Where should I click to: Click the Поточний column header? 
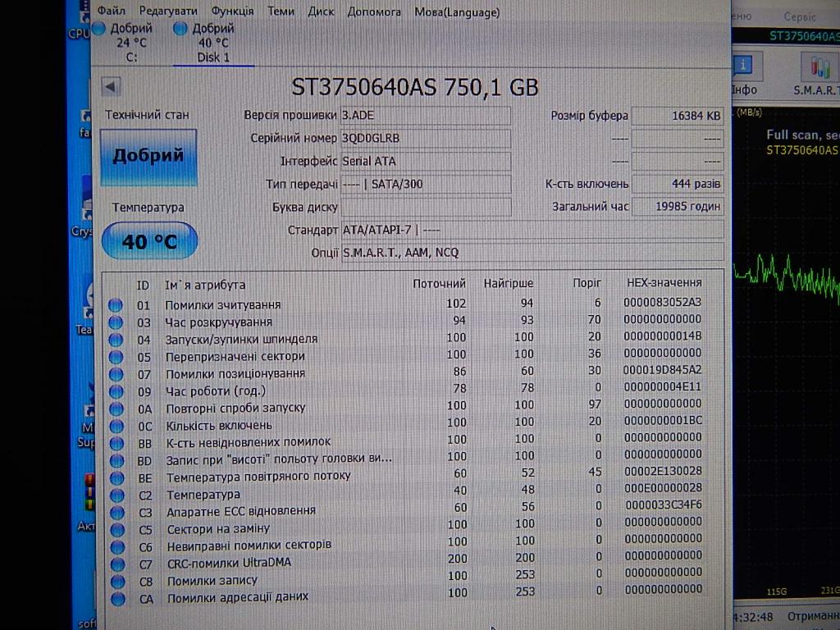[439, 283]
